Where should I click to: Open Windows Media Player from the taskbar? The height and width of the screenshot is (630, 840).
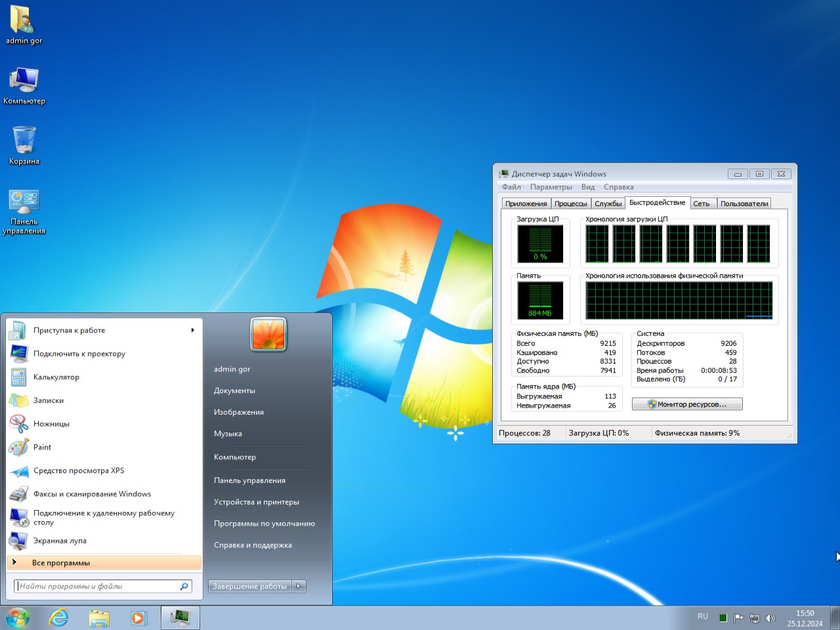pos(138,618)
